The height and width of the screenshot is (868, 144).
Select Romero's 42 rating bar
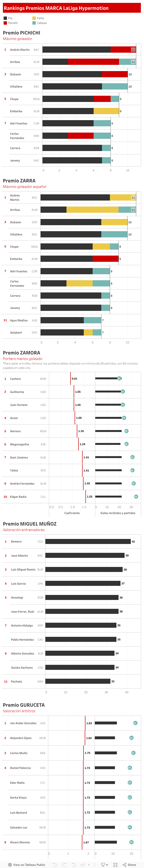pyautogui.click(x=88, y=542)
